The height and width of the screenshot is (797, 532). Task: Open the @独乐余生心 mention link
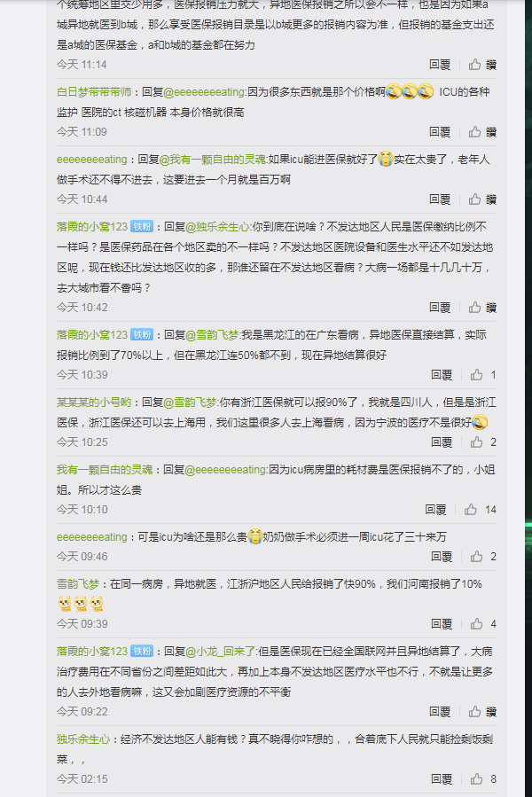(218, 227)
